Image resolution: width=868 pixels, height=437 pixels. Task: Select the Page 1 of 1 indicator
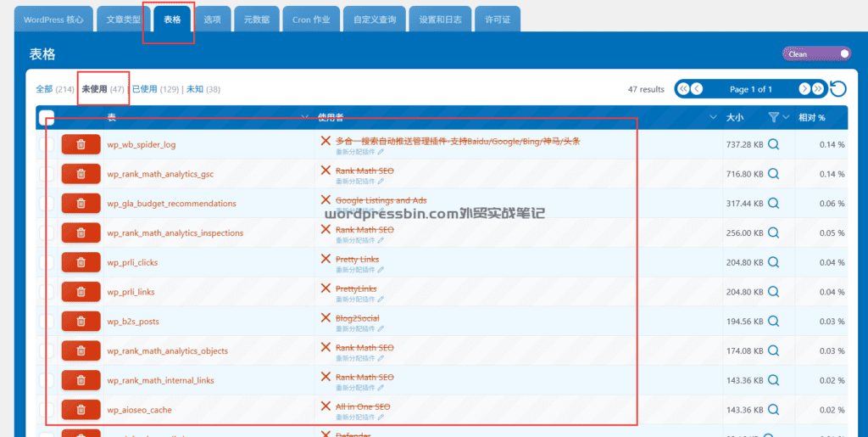coord(751,89)
